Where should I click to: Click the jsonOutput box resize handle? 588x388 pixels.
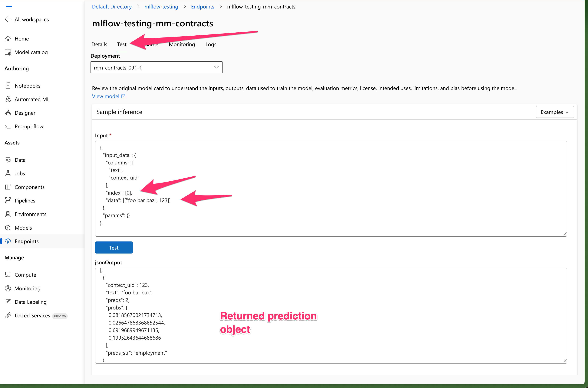(x=565, y=361)
